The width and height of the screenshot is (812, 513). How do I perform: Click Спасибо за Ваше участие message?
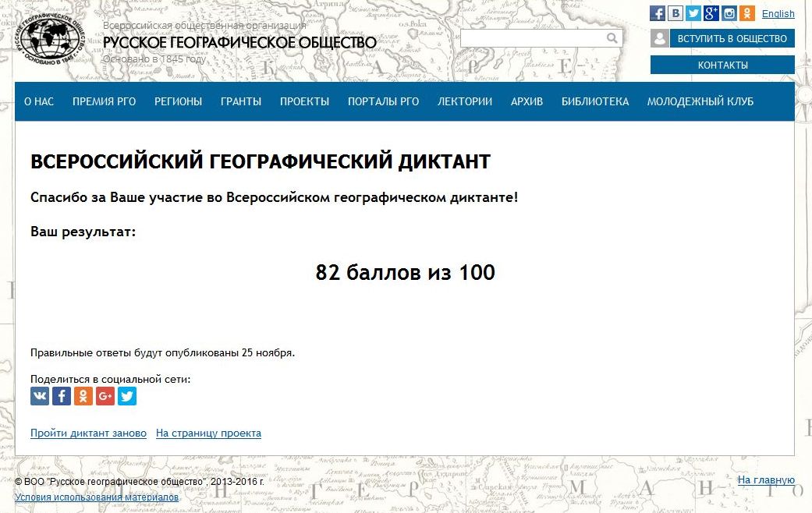point(274,197)
